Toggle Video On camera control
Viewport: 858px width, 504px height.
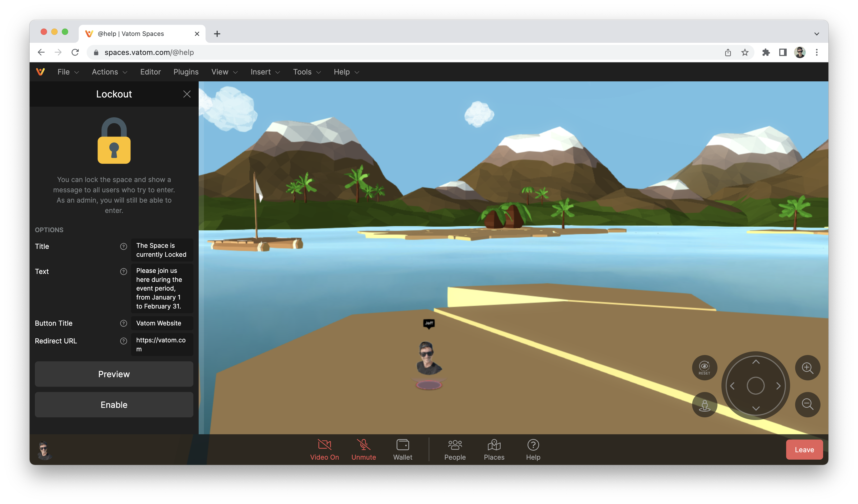pos(324,450)
